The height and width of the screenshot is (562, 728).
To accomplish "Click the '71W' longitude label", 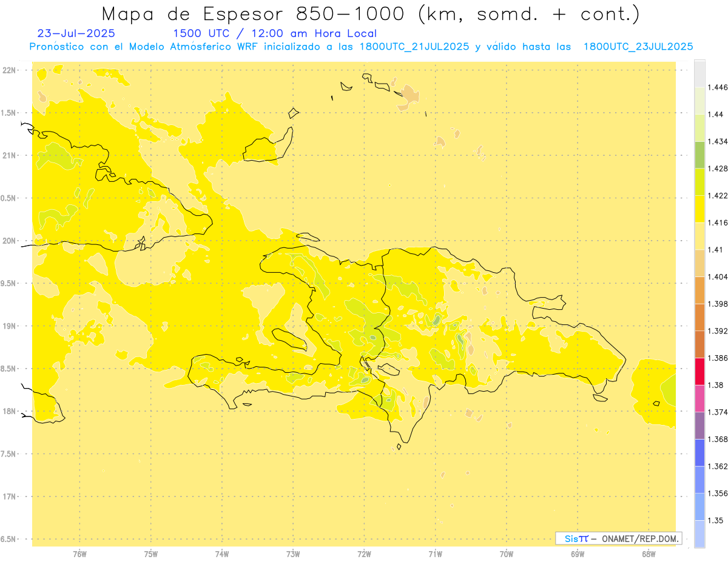I will coord(435,554).
